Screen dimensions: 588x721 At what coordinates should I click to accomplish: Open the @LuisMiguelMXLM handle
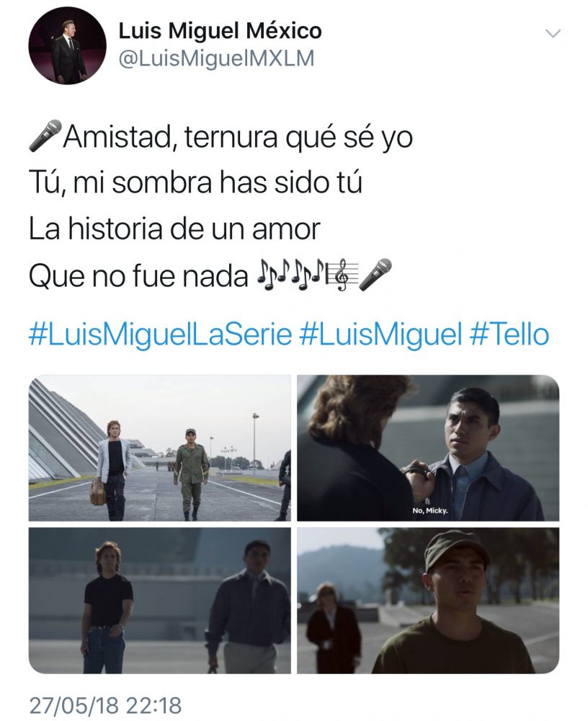click(216, 59)
